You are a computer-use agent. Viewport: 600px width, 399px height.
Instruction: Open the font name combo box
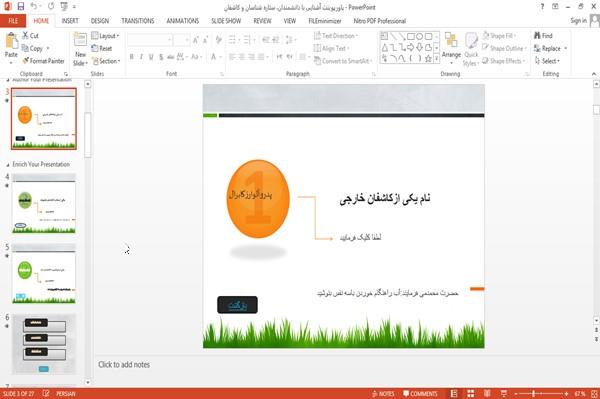pyautogui.click(x=149, y=40)
